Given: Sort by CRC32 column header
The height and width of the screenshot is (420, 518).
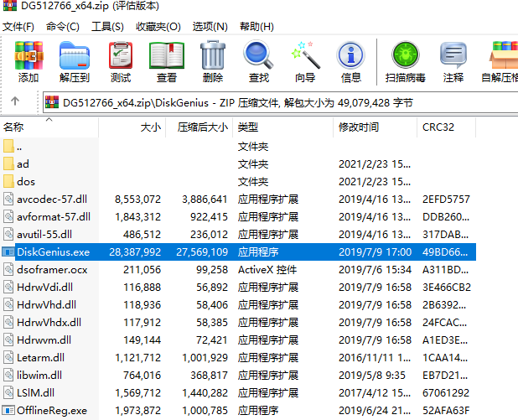Looking at the screenshot, I should (446, 127).
